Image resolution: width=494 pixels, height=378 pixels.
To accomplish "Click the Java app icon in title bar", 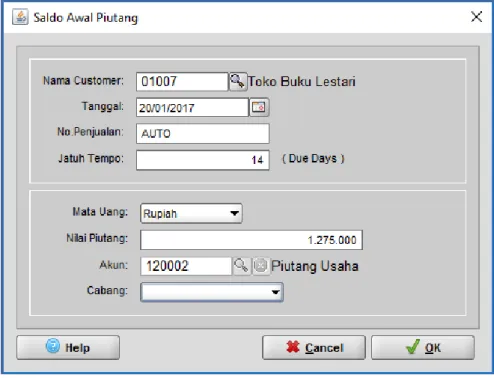I will click(20, 17).
